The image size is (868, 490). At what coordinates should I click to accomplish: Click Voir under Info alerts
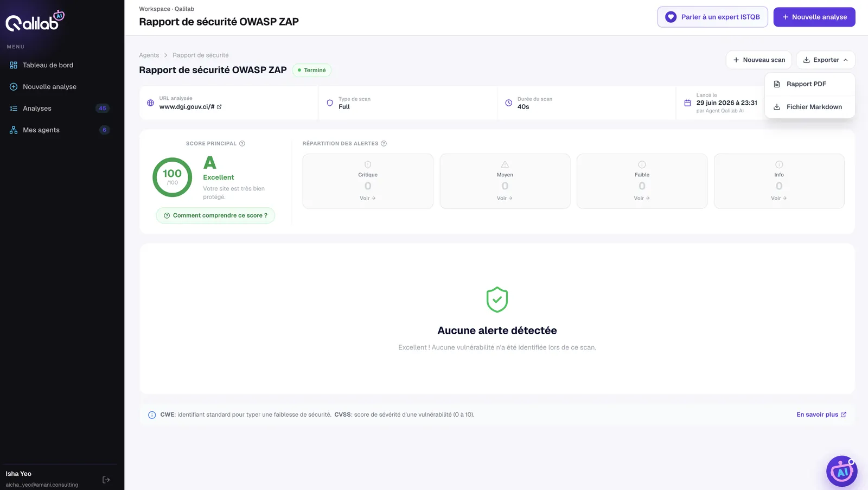(x=779, y=199)
